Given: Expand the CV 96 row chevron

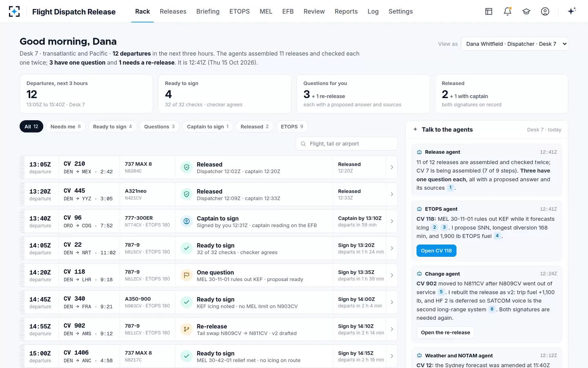Looking at the screenshot, I should [392, 221].
